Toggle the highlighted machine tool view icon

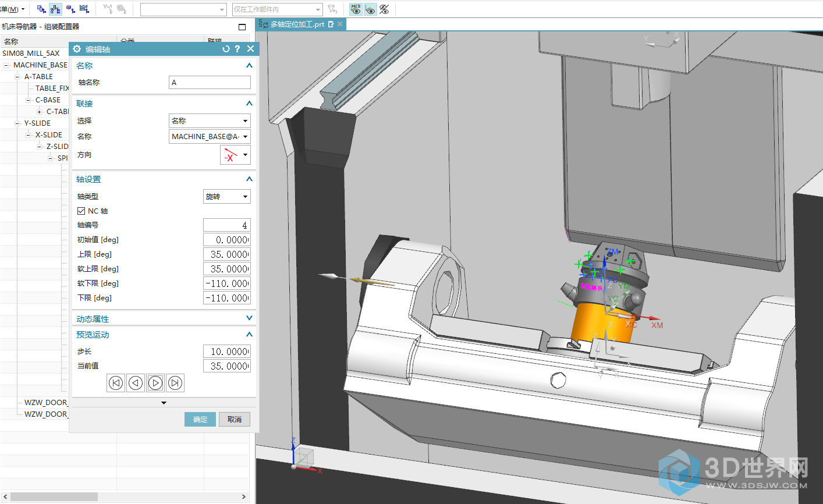pyautogui.click(x=55, y=9)
